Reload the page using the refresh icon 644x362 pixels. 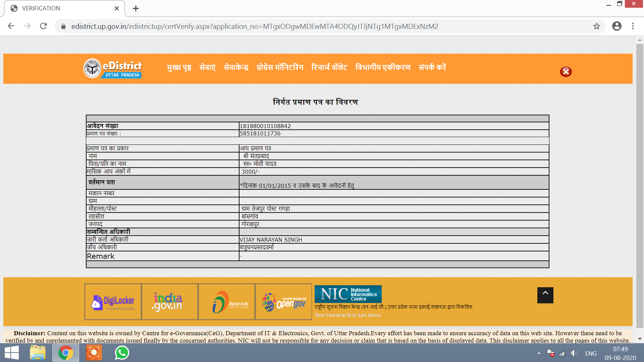(43, 26)
